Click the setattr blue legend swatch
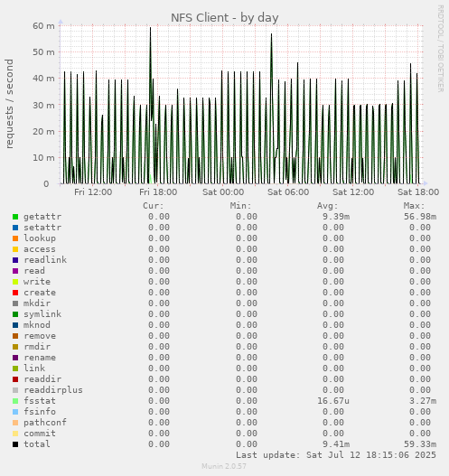Screen dimensions: 449x476 click(15, 228)
